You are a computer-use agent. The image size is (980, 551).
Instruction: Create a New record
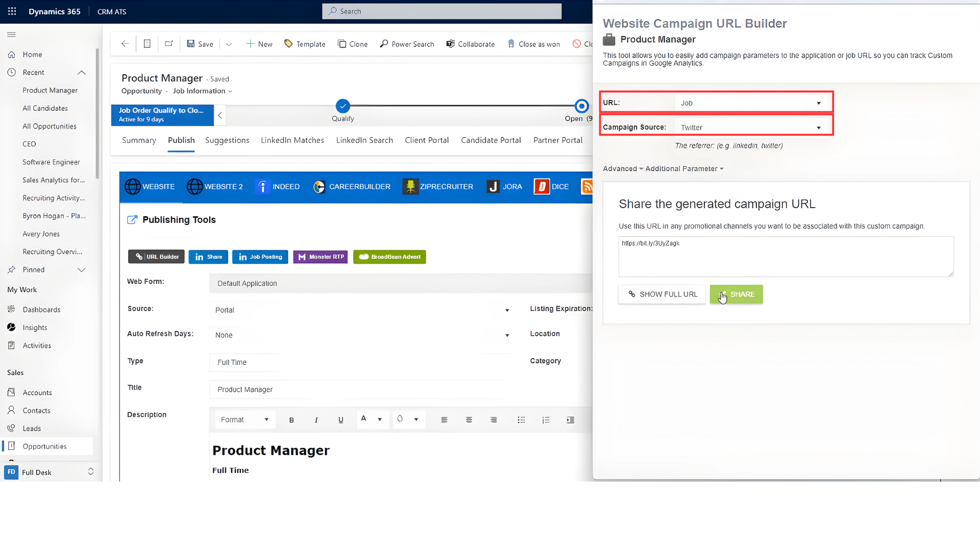(x=259, y=44)
